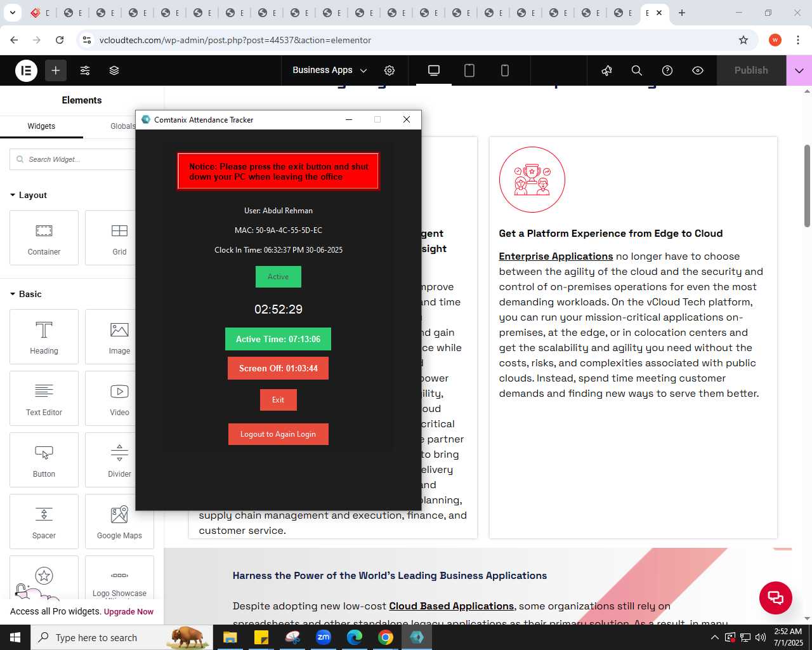812x650 pixels.
Task: Pick the Button widget
Action: click(44, 460)
